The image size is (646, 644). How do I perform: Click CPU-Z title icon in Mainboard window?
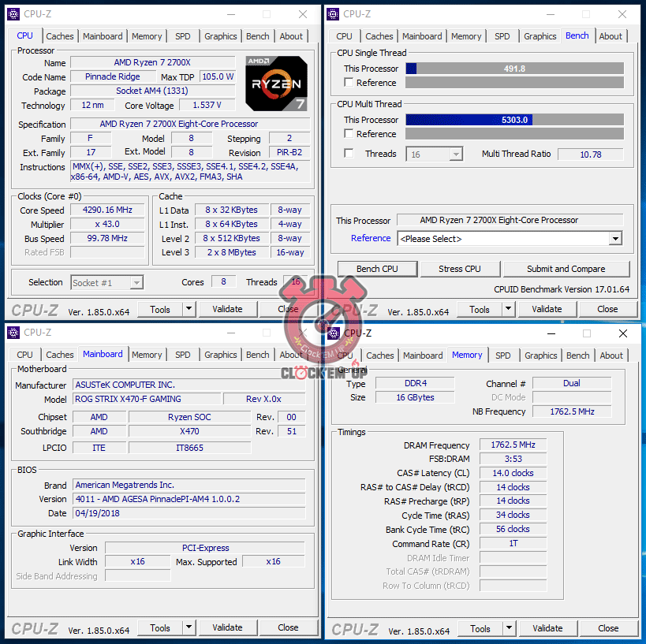pyautogui.click(x=13, y=333)
